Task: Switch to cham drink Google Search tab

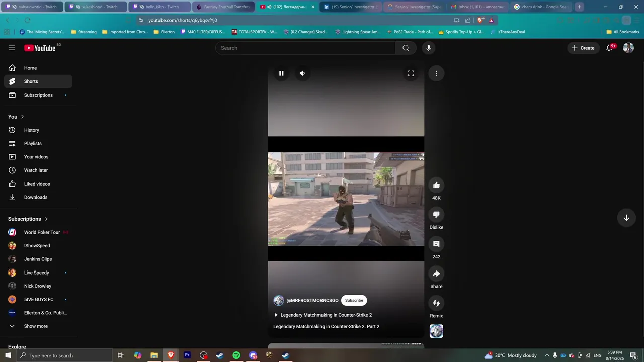Action: [x=541, y=7]
